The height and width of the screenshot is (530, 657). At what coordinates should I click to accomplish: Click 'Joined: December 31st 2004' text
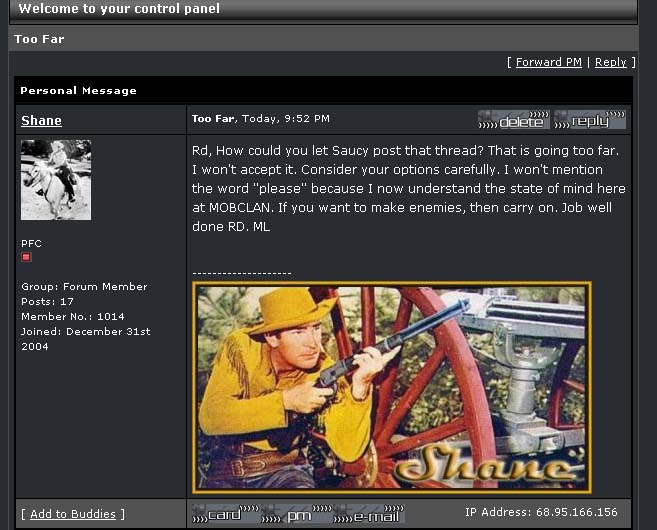click(x=85, y=339)
